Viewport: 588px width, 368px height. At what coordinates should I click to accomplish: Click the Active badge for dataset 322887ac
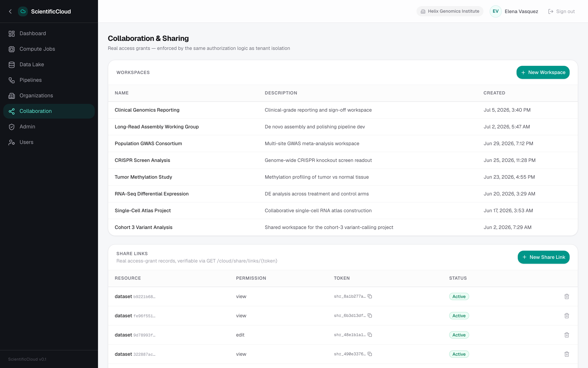pyautogui.click(x=459, y=354)
